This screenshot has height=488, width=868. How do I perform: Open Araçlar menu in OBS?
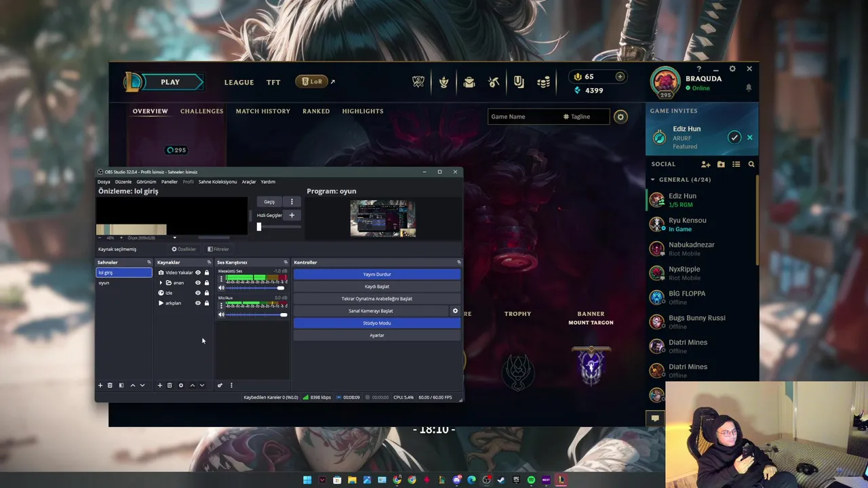tap(249, 182)
